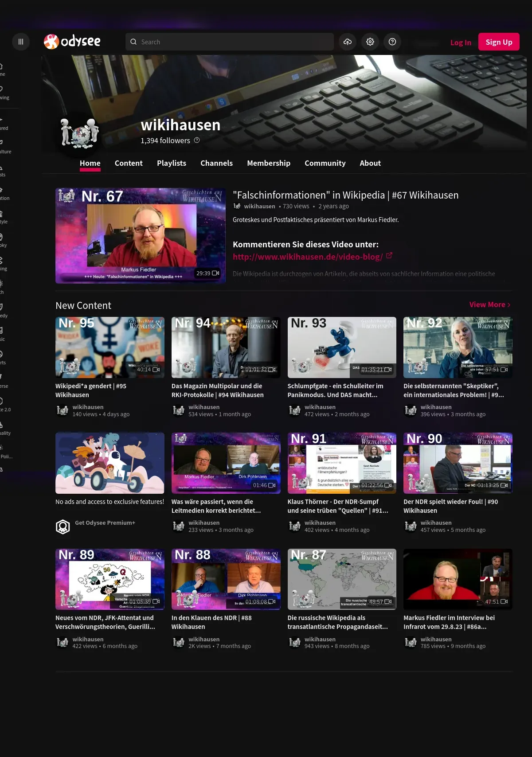Open Nr. 87 world map thumbnail
The height and width of the screenshot is (757, 532).
coord(342,579)
